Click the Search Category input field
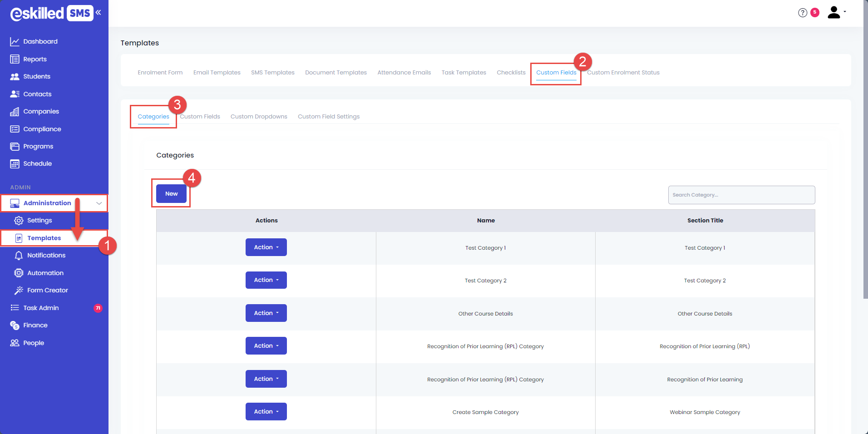The height and width of the screenshot is (434, 868). pos(741,195)
